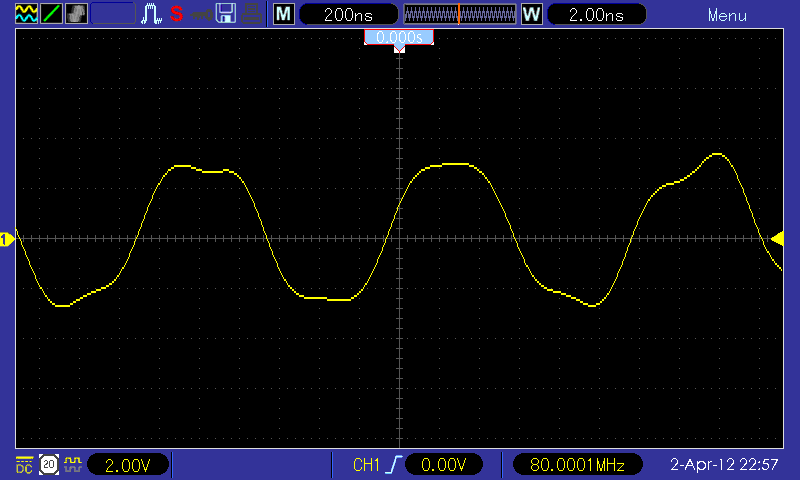Click the 2.00ns window timebase value
Viewport: 800px width, 480px height.
coord(596,14)
